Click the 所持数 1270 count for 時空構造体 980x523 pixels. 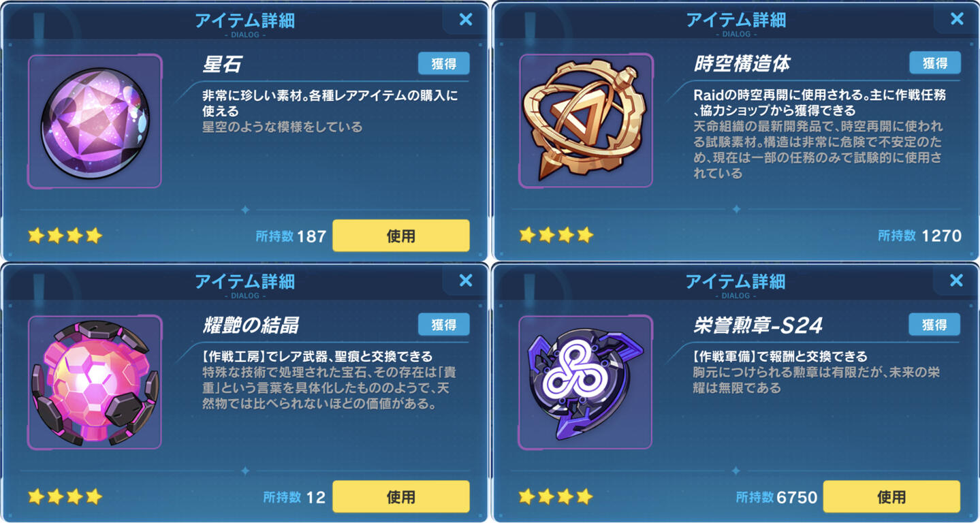pyautogui.click(x=919, y=236)
